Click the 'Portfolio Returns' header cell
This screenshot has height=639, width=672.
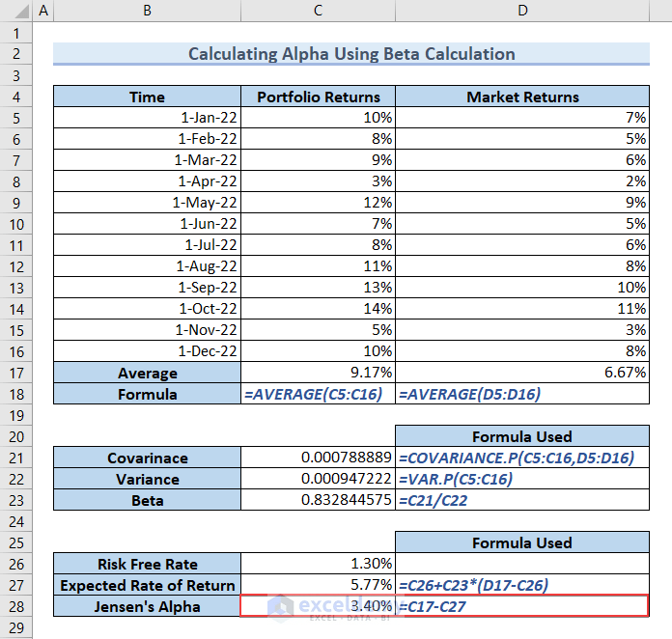[318, 97]
